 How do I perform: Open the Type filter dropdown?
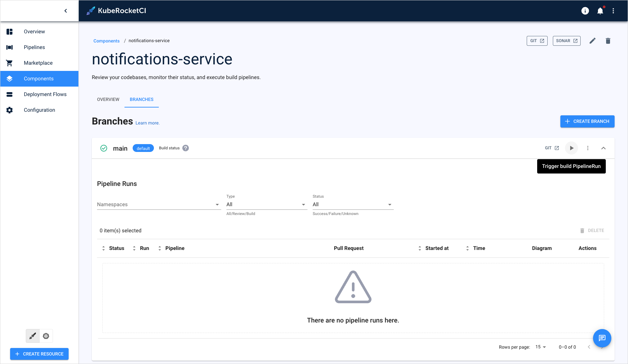point(265,205)
